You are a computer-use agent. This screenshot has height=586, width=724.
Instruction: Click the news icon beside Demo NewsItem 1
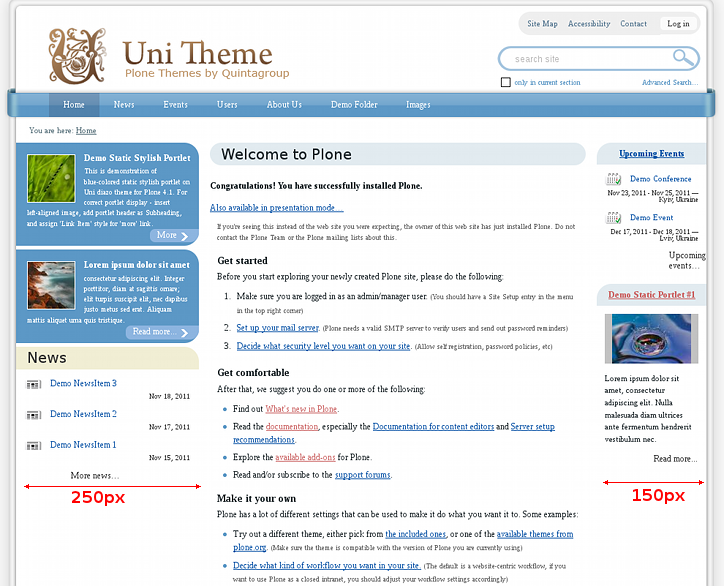(x=33, y=446)
